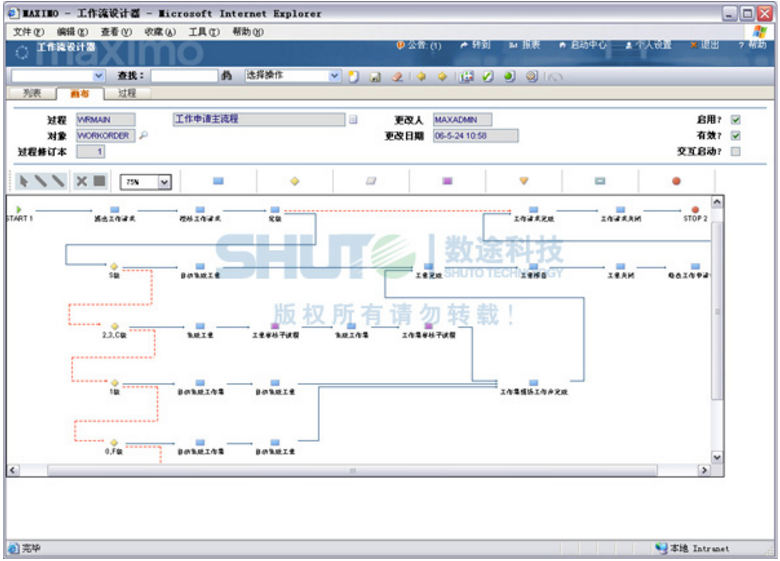Screen dimensions: 780x561
Task: Select the green START 1 node on canvas
Action: coord(19,209)
